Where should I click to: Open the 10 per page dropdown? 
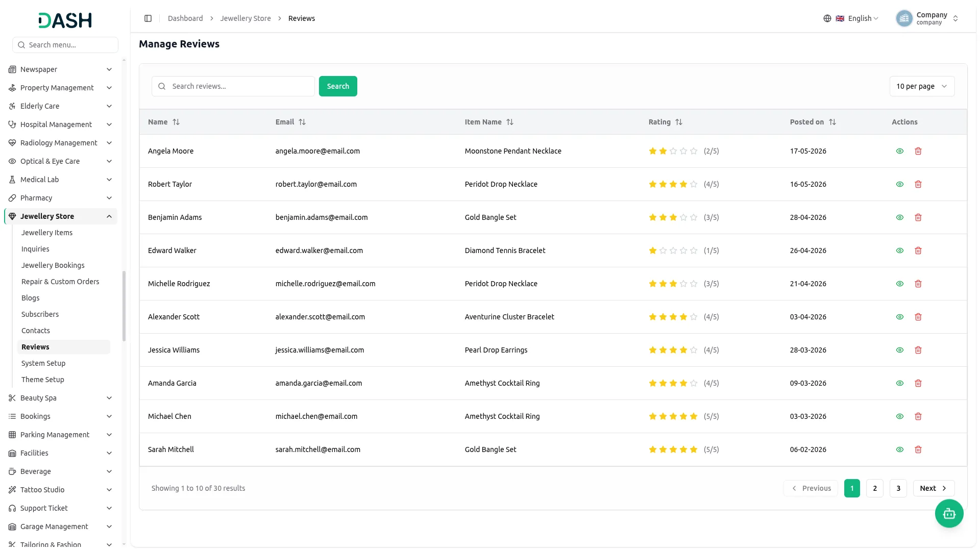pos(922,86)
